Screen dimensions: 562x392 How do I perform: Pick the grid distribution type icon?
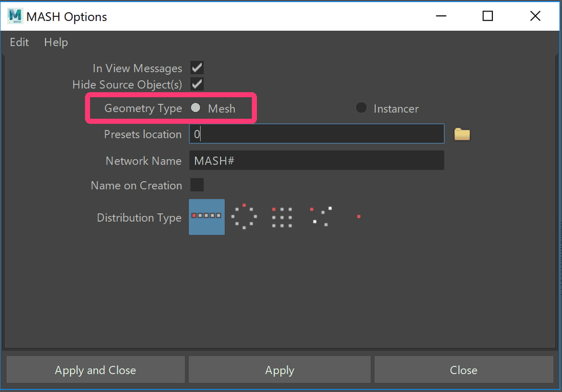(282, 217)
